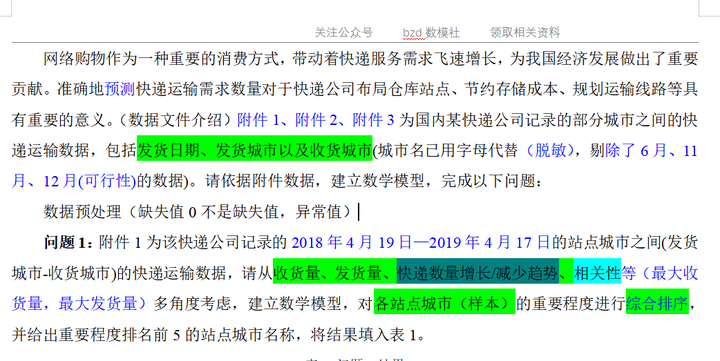Click blue date '2019 年 4 月 17 日'

[x=489, y=243]
